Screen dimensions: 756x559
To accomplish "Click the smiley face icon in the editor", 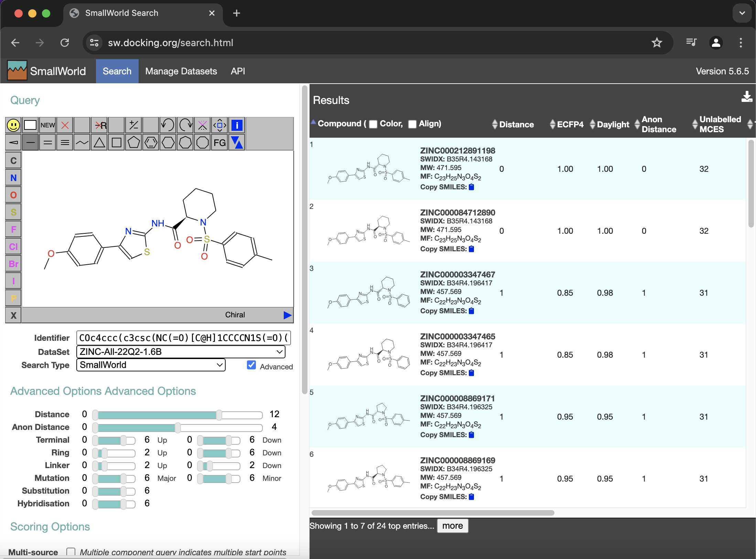I will coord(13,125).
